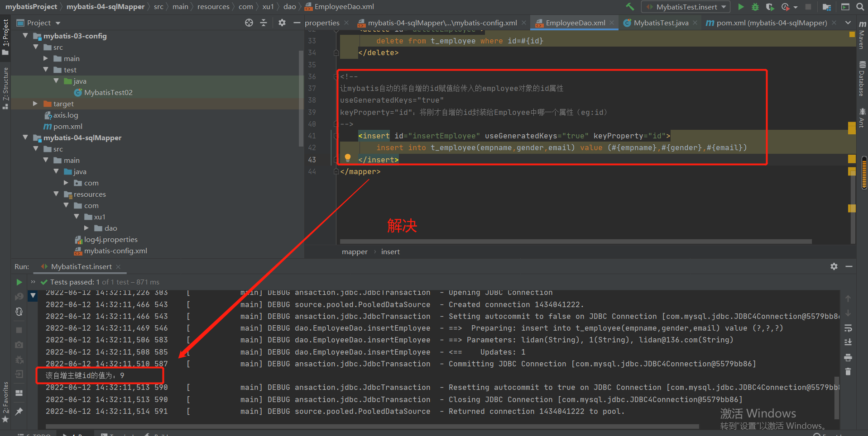Switch to the EmployeeDao.xml editor tab
The width and height of the screenshot is (868, 436).
coord(575,23)
